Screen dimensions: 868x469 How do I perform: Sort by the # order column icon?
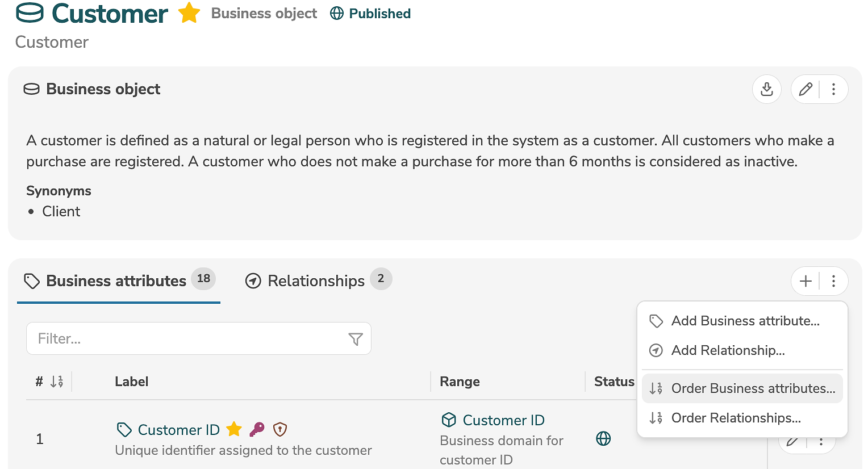(x=57, y=382)
